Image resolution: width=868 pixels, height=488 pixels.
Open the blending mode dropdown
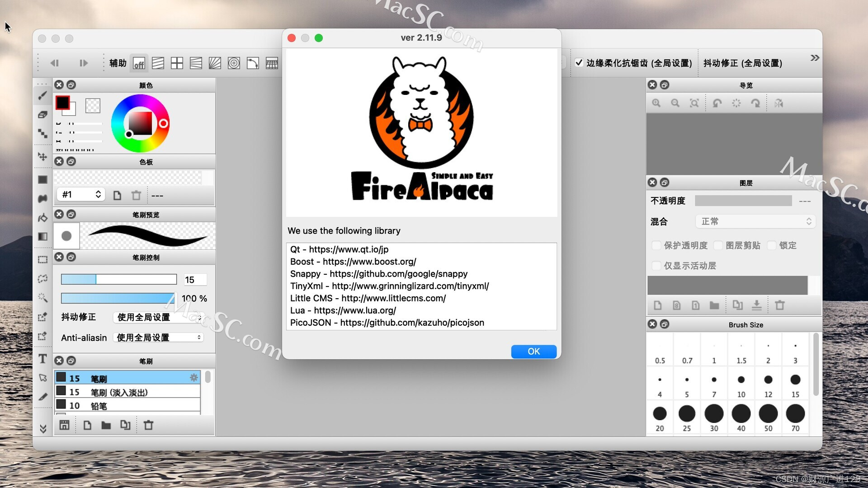click(755, 221)
